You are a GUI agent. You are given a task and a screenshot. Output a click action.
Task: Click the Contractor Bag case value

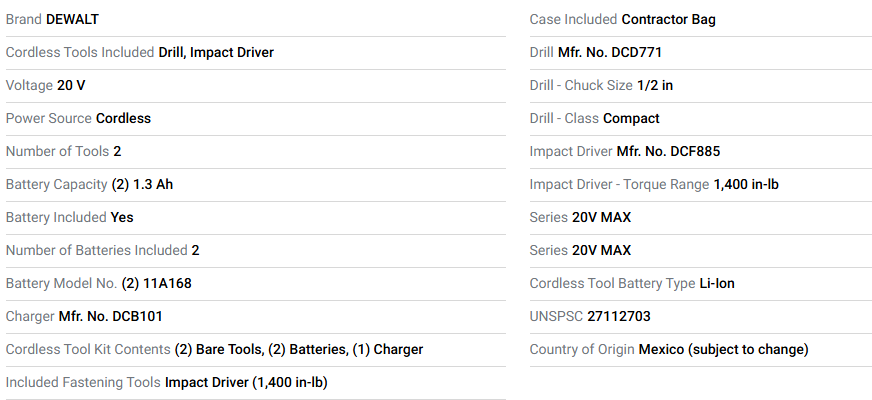(669, 19)
